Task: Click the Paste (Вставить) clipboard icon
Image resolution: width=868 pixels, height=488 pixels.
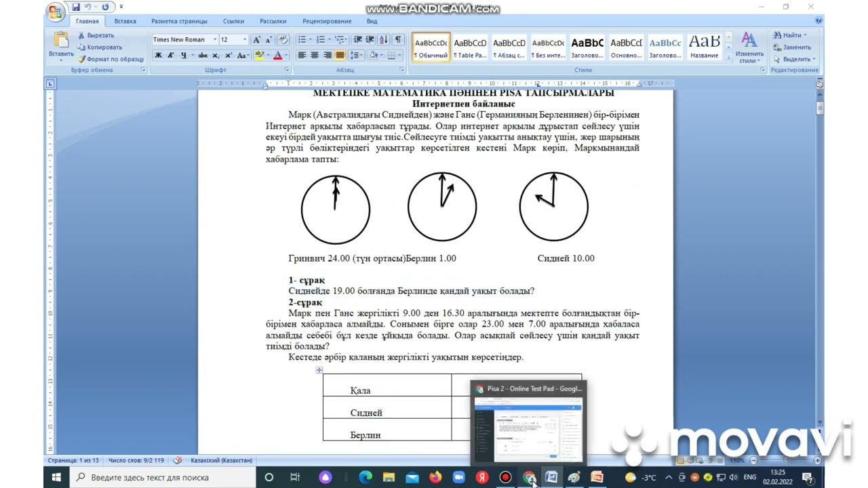Action: tap(61, 41)
